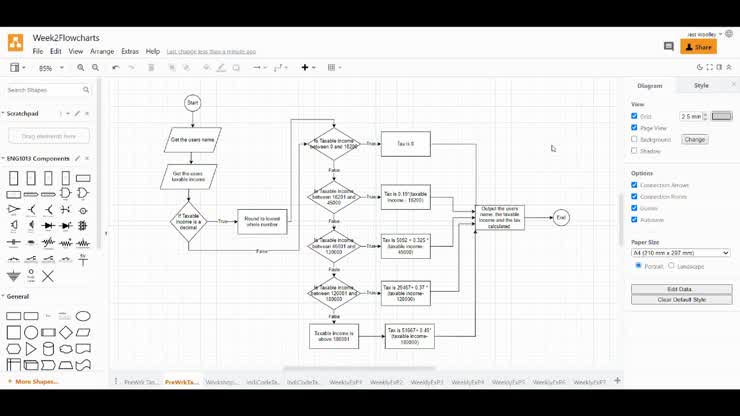Select the ellipse shape in General
Image resolution: width=740 pixels, height=416 pixels.
click(x=83, y=316)
